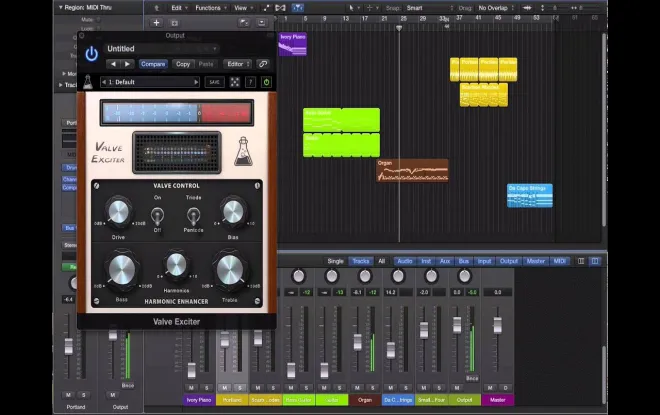Collapse the Region: MIDI Thru disclosure triangle
Image resolution: width=660 pixels, height=415 pixels.
[61, 8]
